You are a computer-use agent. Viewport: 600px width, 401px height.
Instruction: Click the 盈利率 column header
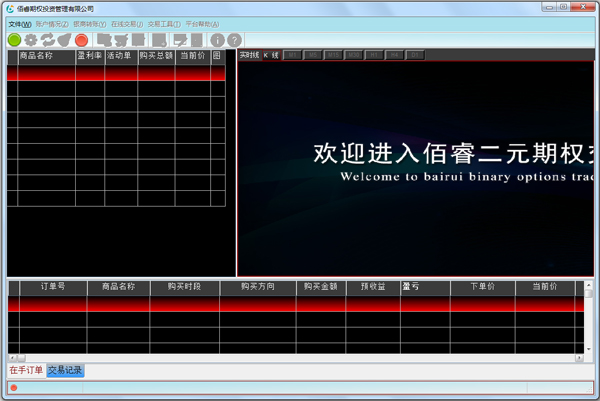point(90,56)
